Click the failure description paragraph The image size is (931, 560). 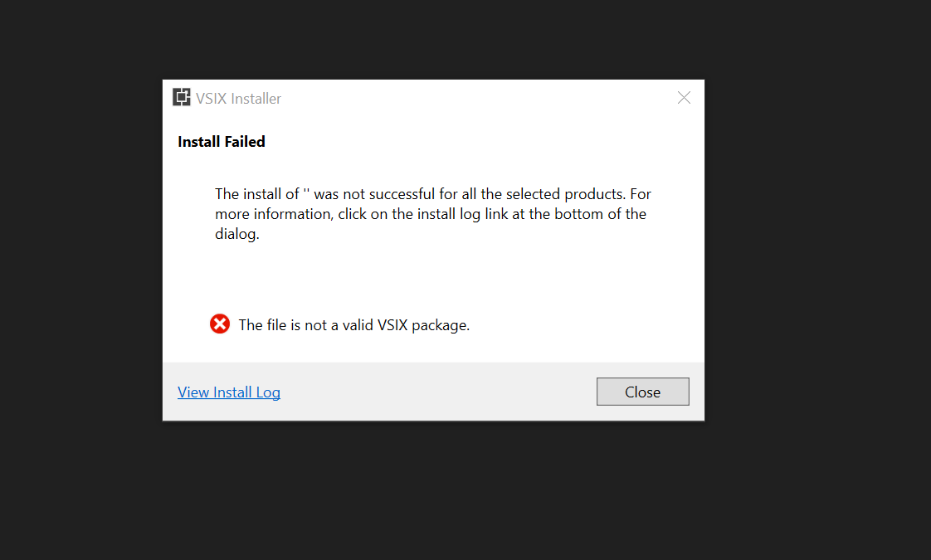[431, 213]
